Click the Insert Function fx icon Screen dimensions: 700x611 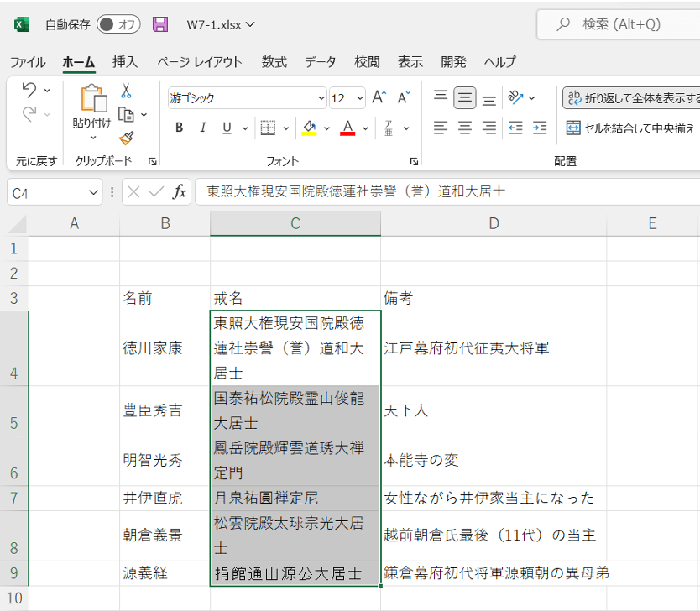[x=179, y=192]
